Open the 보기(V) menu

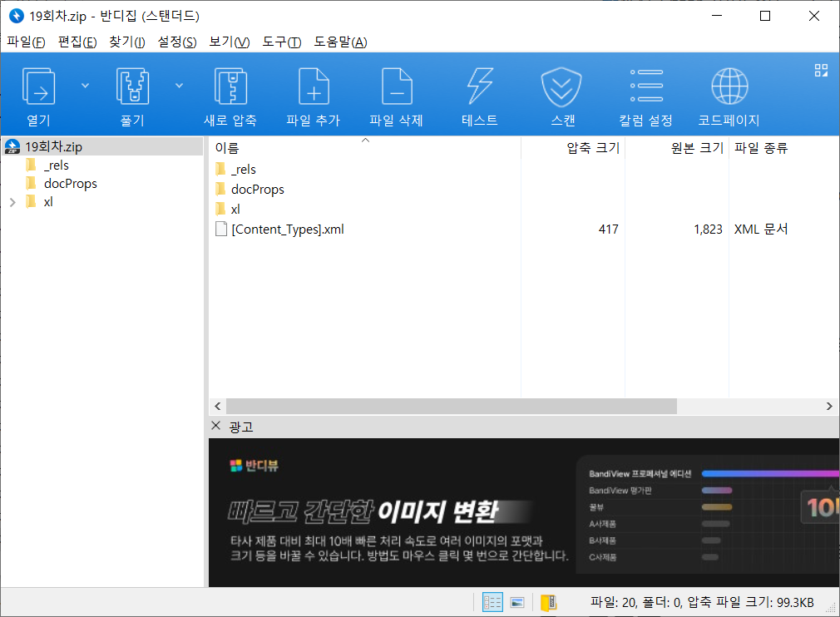pos(230,42)
